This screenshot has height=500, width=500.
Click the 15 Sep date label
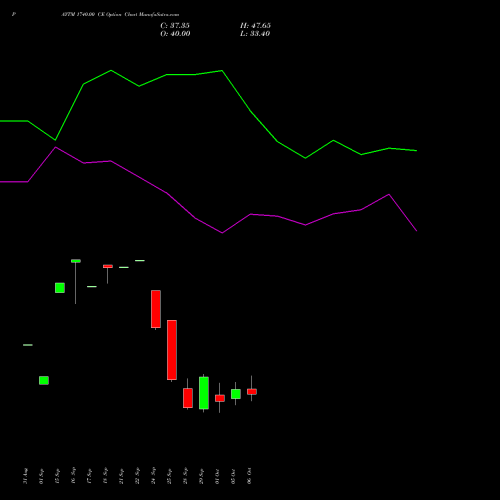[58, 476]
